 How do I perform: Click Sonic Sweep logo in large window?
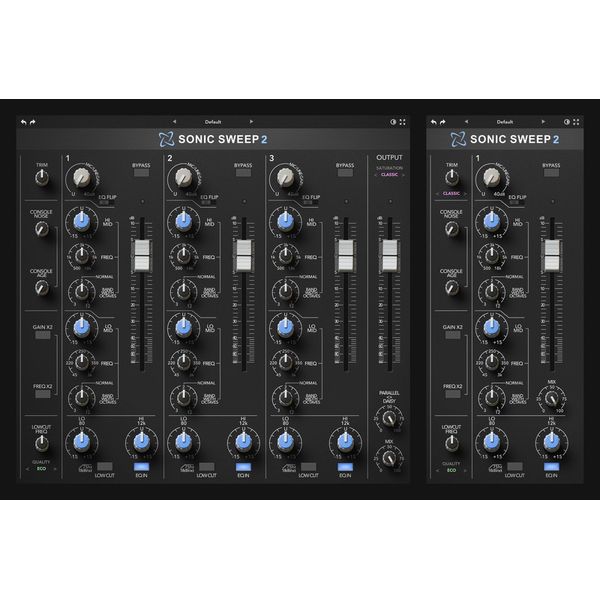[166, 139]
